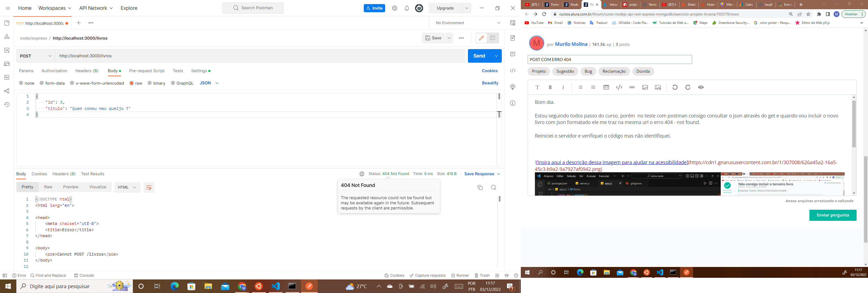The height and width of the screenshot is (293, 868).
Task: Toggle preview eye icon in Alura editor
Action: (x=701, y=87)
